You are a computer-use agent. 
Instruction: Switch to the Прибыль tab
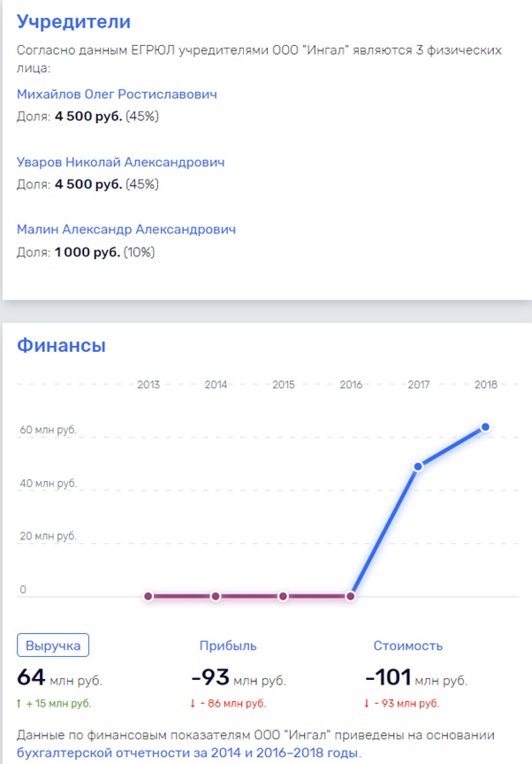228,646
